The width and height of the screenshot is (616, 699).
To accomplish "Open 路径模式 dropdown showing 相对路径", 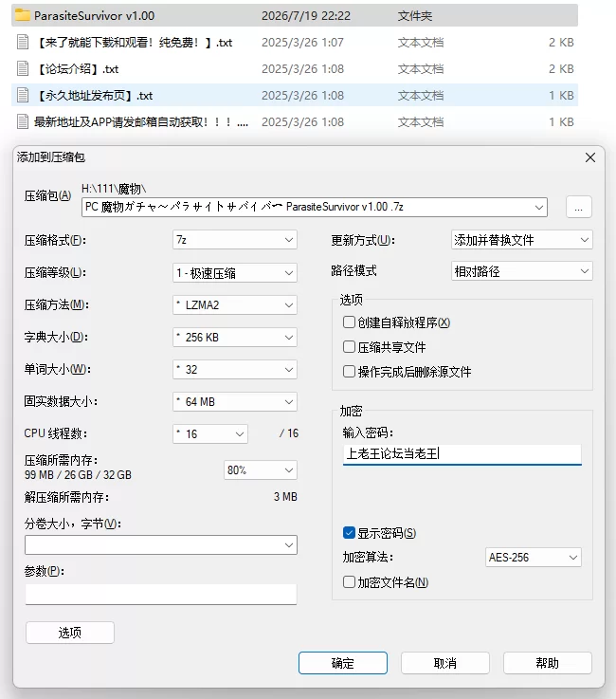I will click(x=521, y=271).
